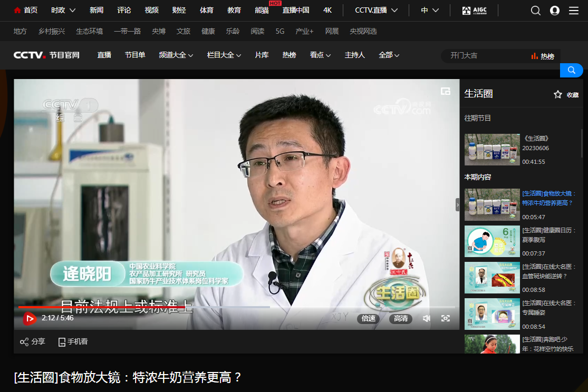This screenshot has width=588, height=392.
Task: Open 奔跑吧少年 花样空竹 clip title
Action: [548, 344]
